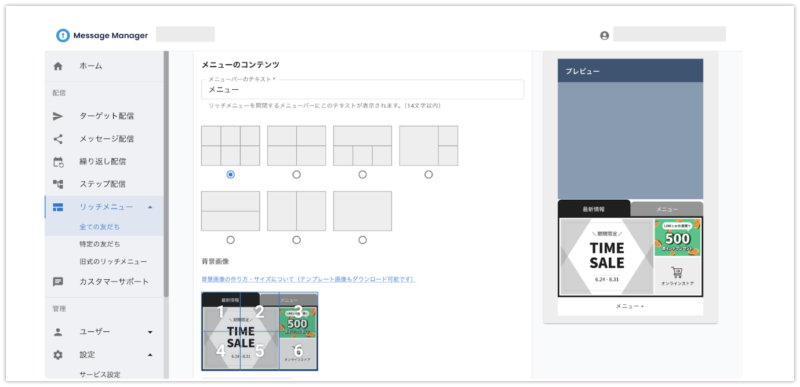Click the ターゲット配信 paper plane icon
800x387 pixels.
58,116
